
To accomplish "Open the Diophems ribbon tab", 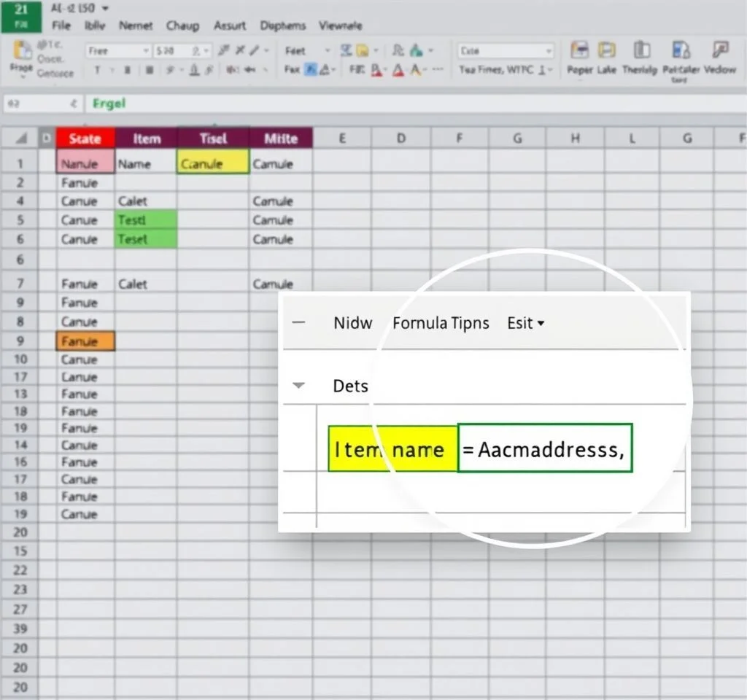I will (x=283, y=26).
